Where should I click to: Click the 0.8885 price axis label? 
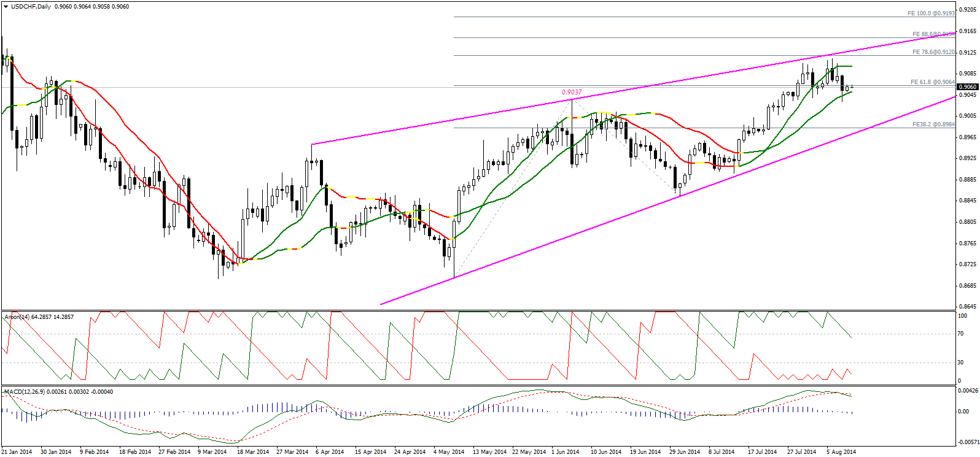[x=968, y=180]
